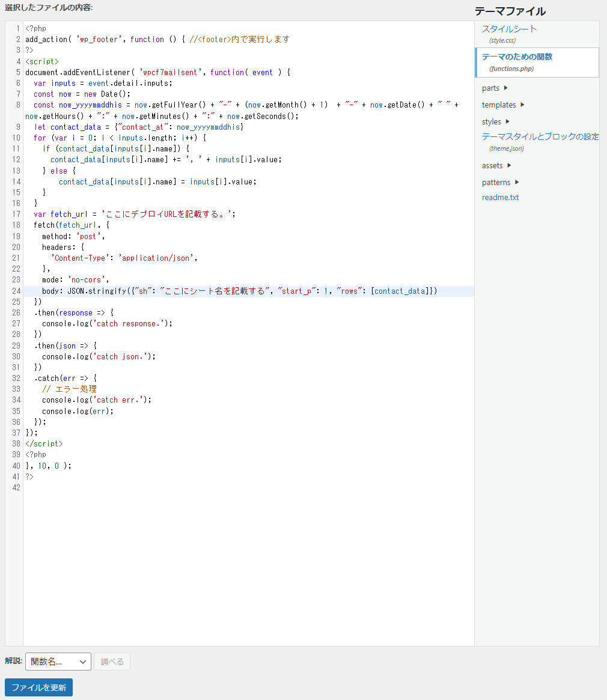Open the 関数名... lookup dropdown
The width and height of the screenshot is (607, 700).
(58, 662)
